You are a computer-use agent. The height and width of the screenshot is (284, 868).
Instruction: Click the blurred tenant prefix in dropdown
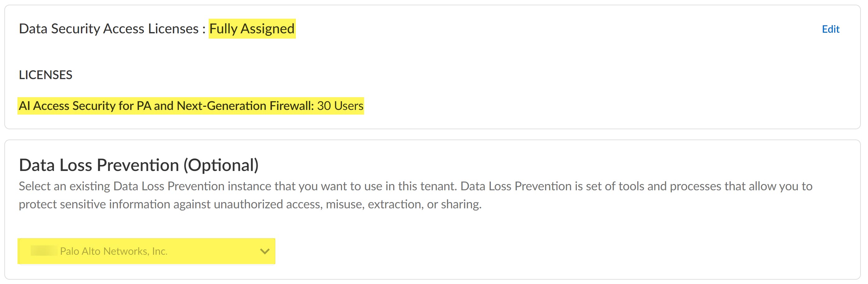(44, 251)
